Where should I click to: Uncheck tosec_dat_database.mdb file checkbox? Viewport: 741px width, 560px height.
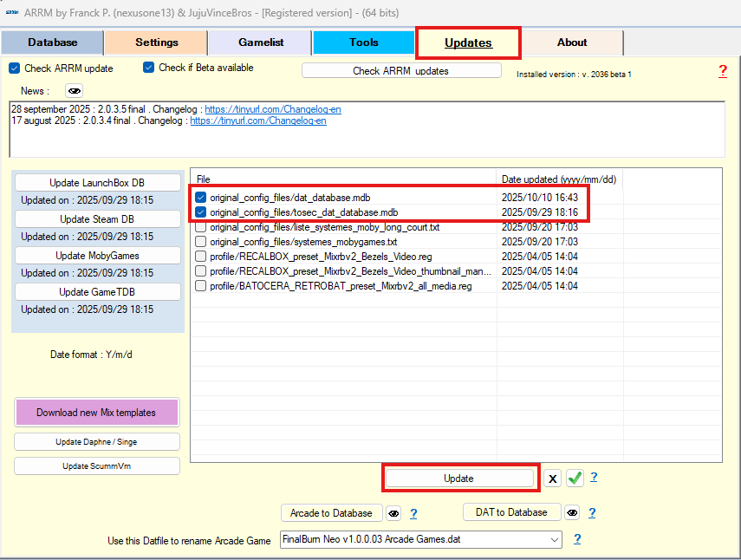tap(201, 212)
